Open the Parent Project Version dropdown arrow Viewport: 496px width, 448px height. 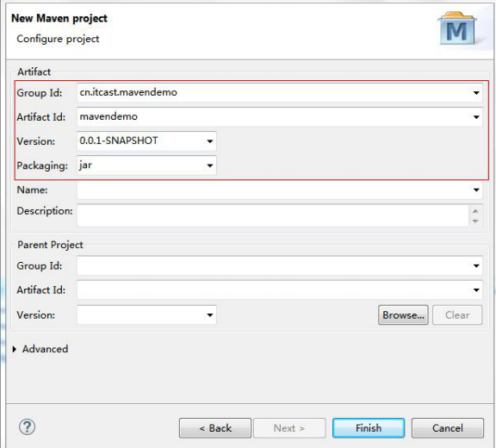210,314
